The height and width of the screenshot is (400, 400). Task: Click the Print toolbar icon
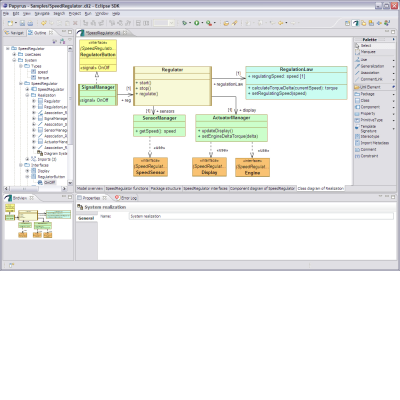tap(30, 23)
